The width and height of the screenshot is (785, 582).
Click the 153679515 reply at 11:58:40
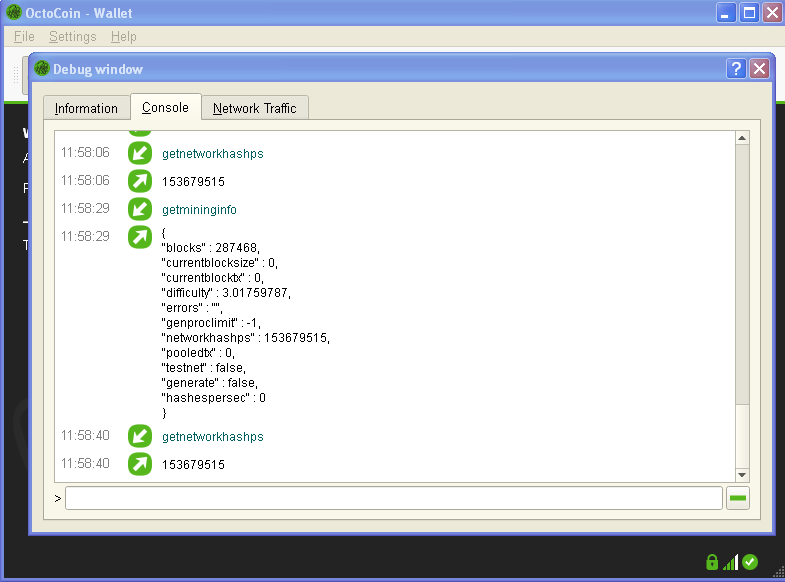point(193,465)
